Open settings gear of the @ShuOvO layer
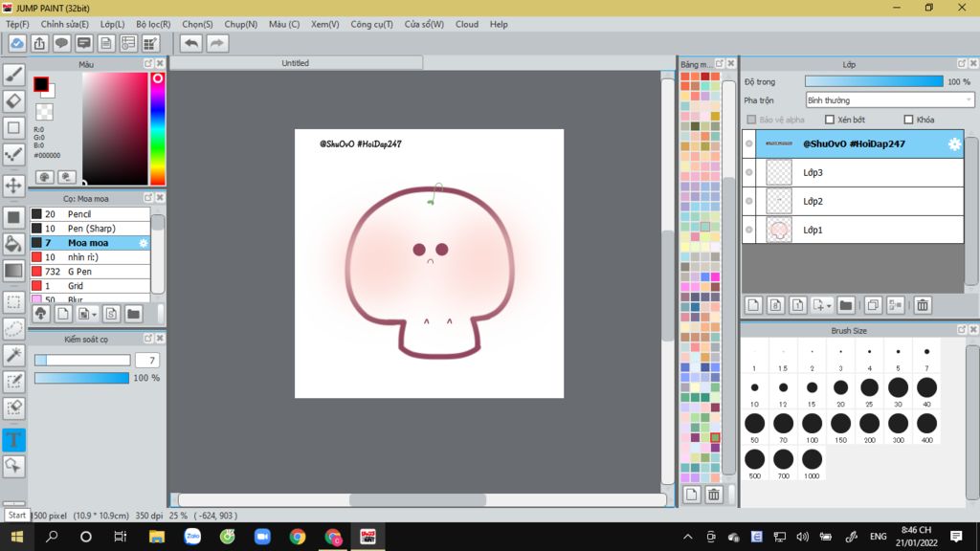This screenshot has height=551, width=980. point(954,144)
